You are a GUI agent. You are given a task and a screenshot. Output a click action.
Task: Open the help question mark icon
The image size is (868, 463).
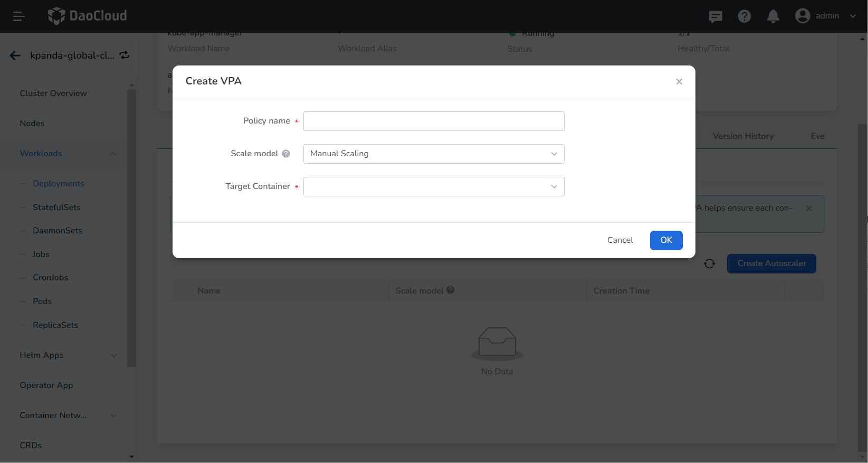(x=744, y=16)
